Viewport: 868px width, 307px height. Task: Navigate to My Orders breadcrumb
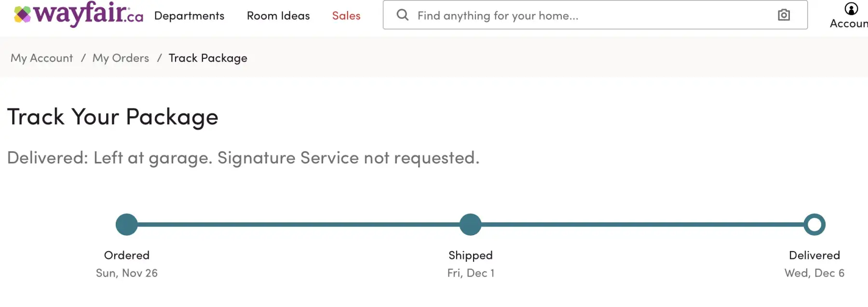coord(121,58)
